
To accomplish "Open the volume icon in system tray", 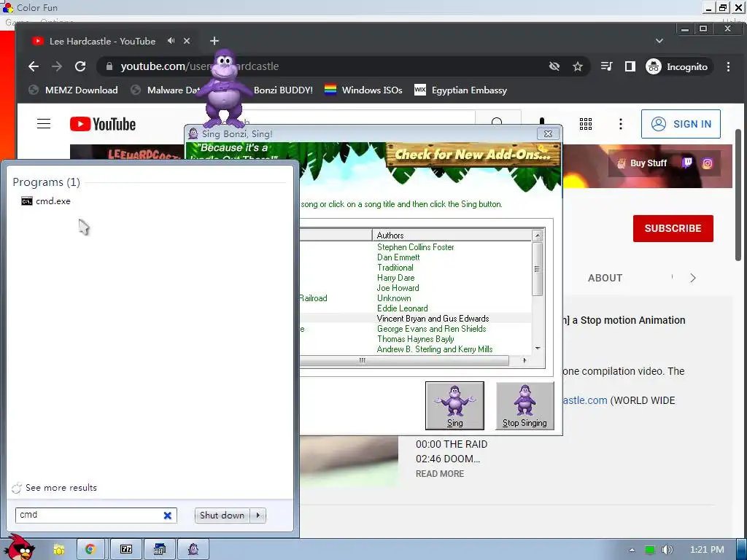I will click(667, 550).
